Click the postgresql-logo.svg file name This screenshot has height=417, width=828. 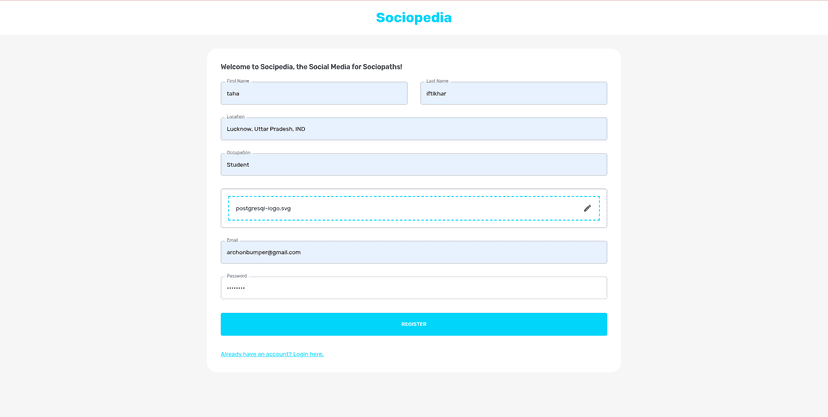coord(263,208)
